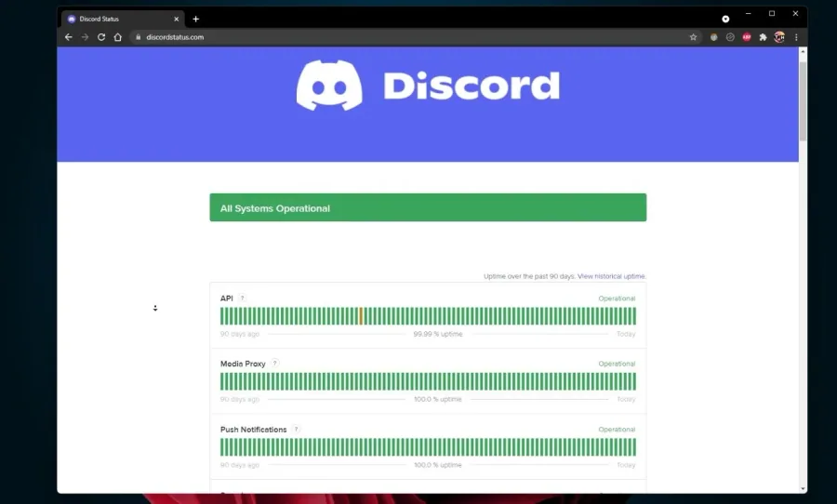
Task: Click the question mark next to Push Notifications
Action: tap(296, 429)
